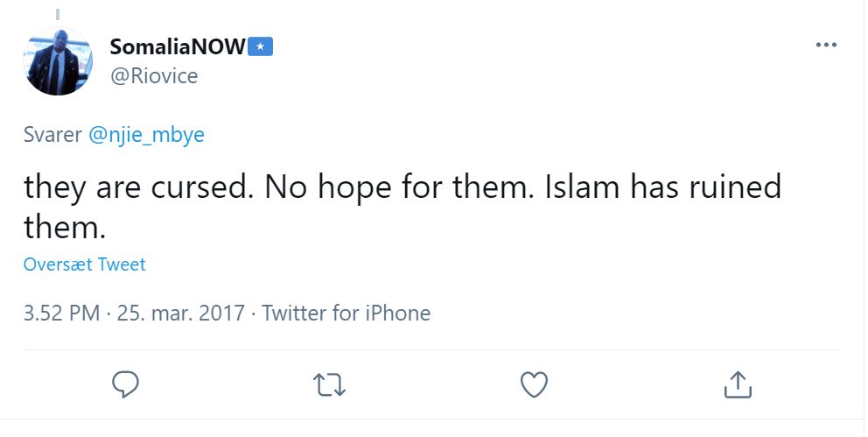Open the share tweet icon
The width and height of the screenshot is (868, 437).
coord(737,384)
